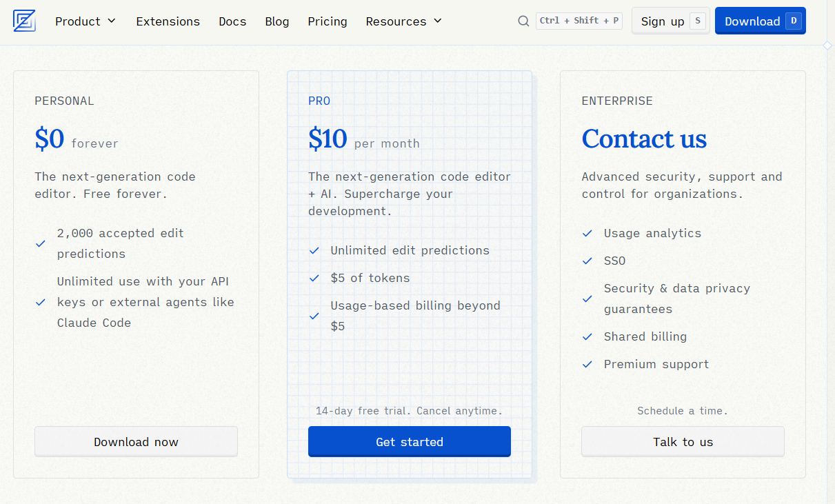This screenshot has height=504, width=835.
Task: Click 'per month' label
Action: [387, 143]
